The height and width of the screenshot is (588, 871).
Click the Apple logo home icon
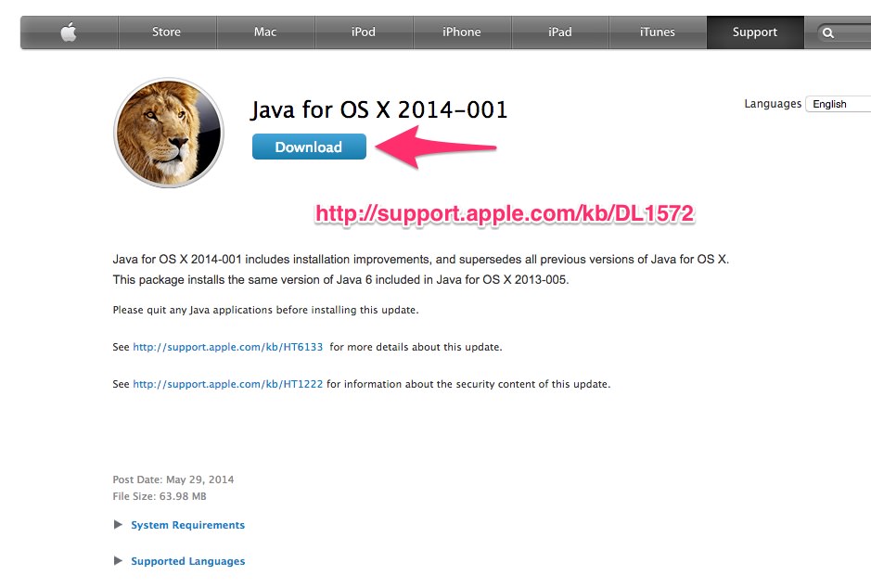[69, 32]
